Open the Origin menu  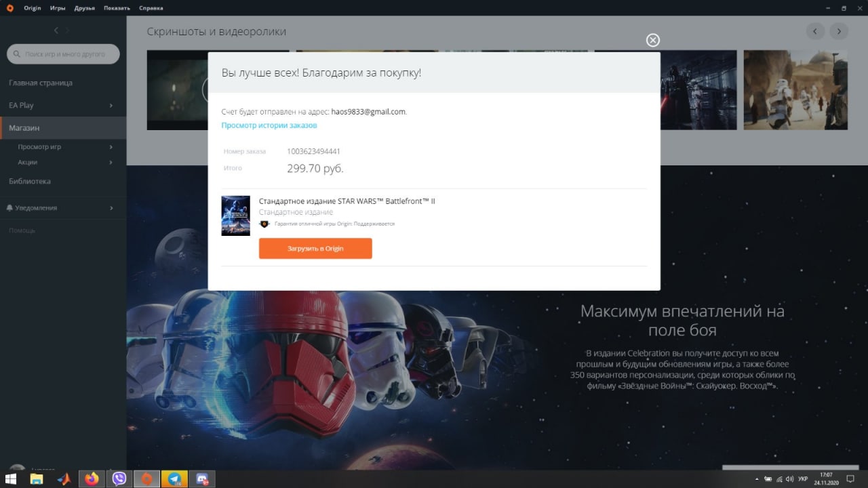point(33,8)
